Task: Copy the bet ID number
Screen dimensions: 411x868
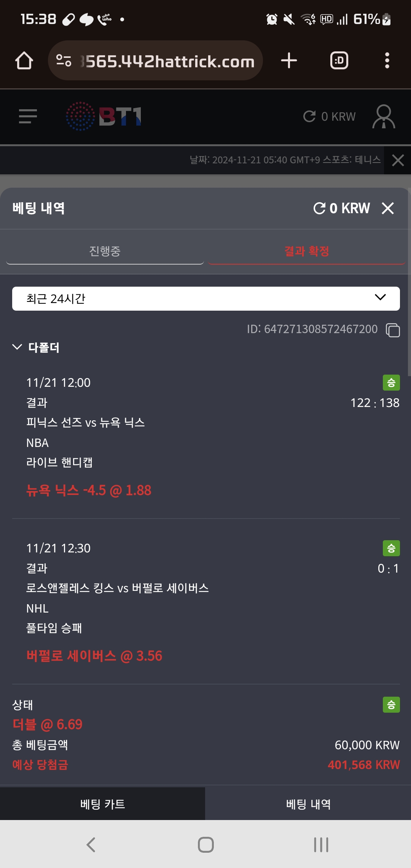Action: (393, 330)
